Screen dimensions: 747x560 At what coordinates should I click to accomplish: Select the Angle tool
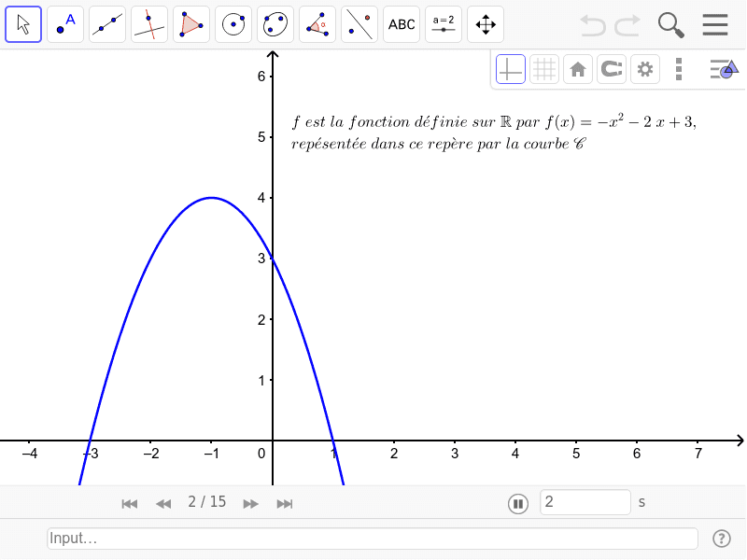[317, 24]
